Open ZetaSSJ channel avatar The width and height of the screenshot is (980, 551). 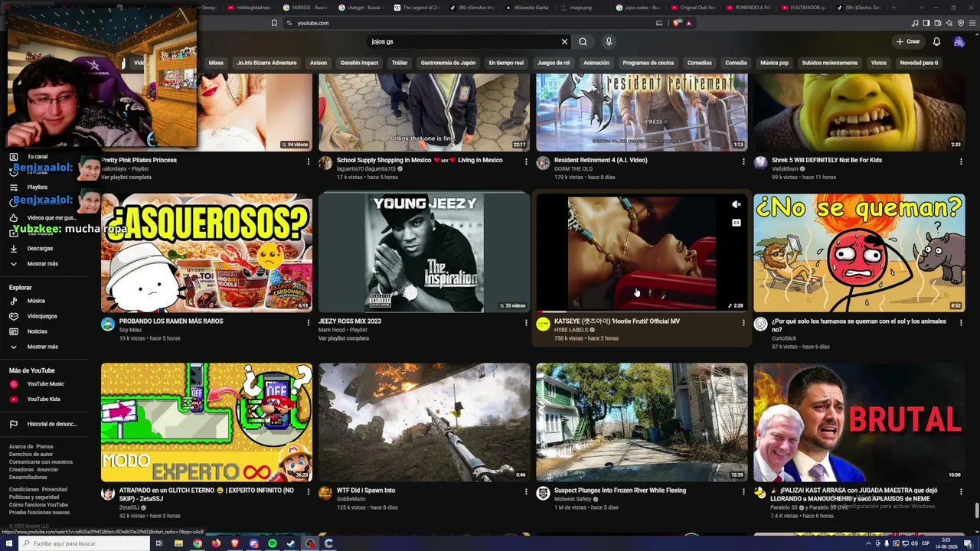[x=108, y=494]
